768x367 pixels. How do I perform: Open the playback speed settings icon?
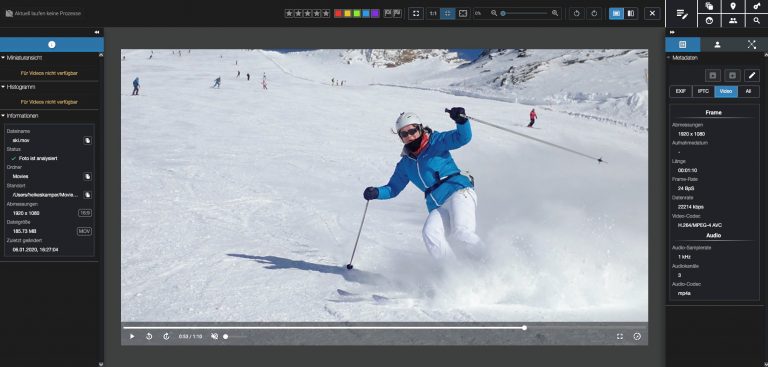point(637,337)
